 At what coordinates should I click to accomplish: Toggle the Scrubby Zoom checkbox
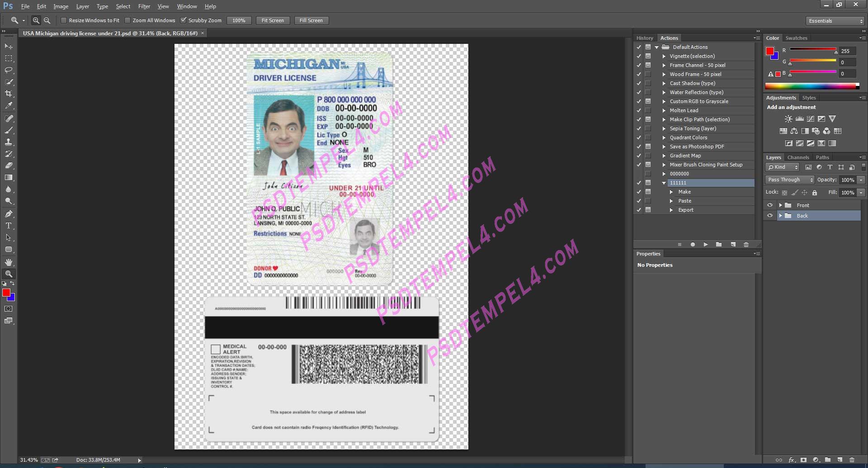(184, 20)
